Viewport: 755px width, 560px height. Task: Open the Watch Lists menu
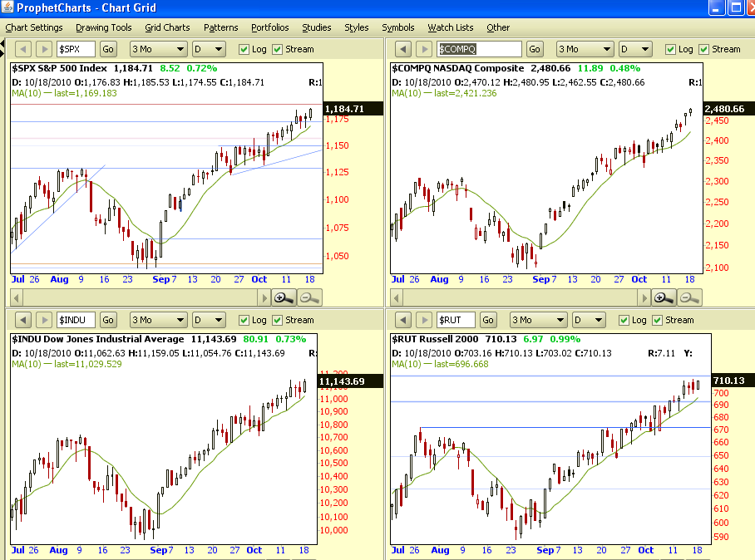tap(450, 27)
